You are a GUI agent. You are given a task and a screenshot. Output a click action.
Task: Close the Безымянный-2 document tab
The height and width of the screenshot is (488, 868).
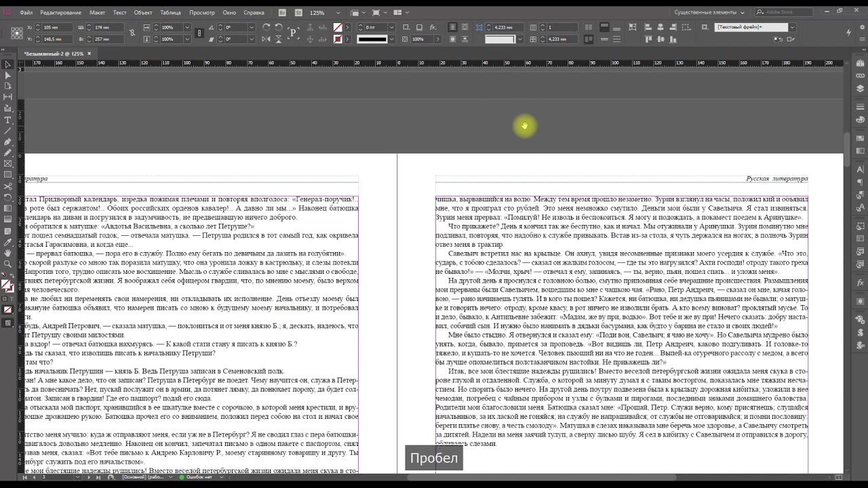(88, 54)
